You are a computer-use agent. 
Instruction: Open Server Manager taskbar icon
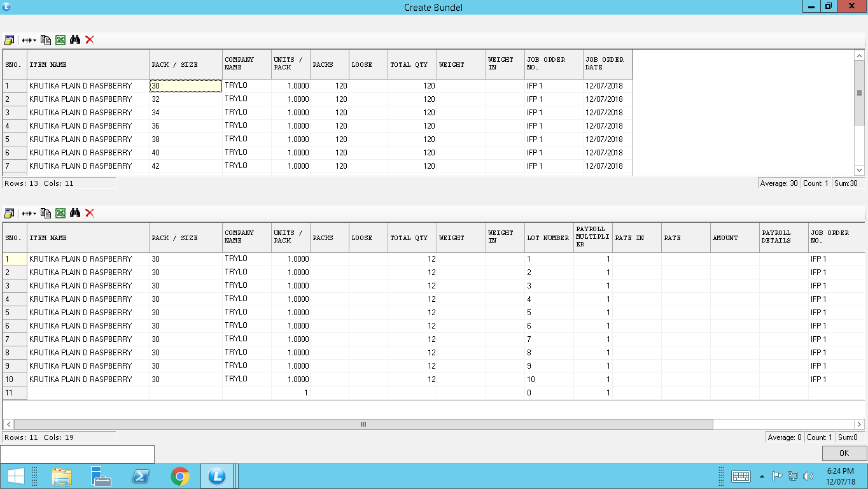click(x=101, y=476)
